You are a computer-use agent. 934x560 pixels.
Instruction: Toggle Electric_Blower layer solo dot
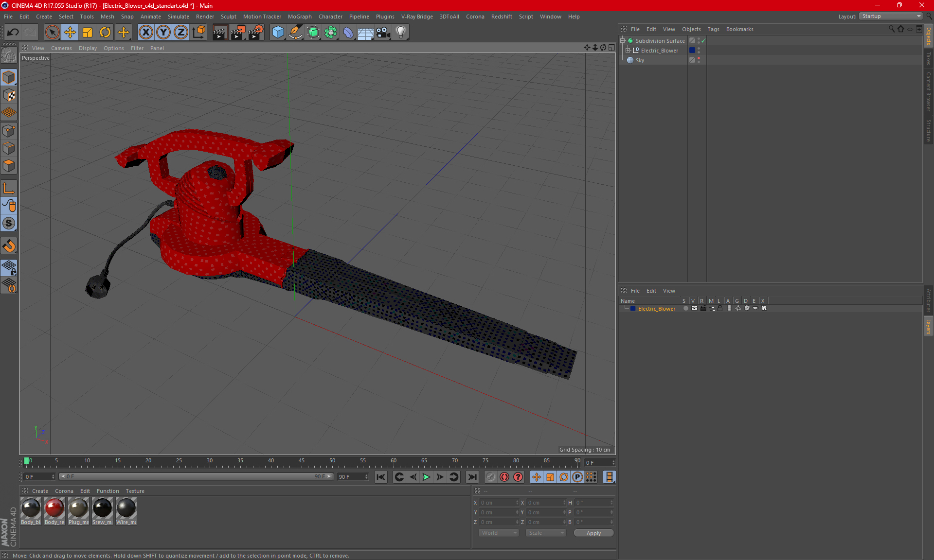tap(685, 308)
